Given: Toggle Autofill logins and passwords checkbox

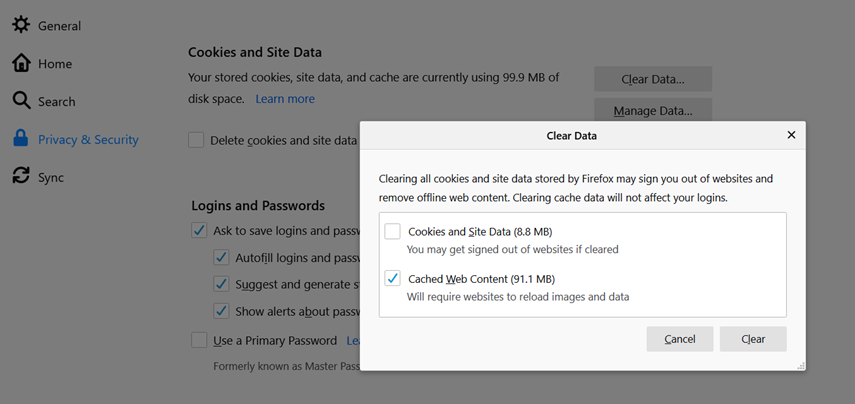Looking at the screenshot, I should coord(221,258).
